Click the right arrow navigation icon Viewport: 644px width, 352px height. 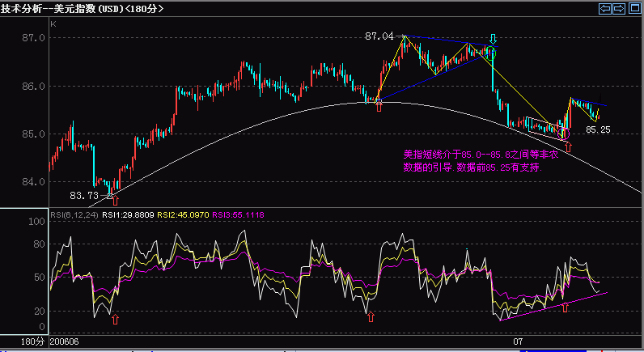coord(619,8)
